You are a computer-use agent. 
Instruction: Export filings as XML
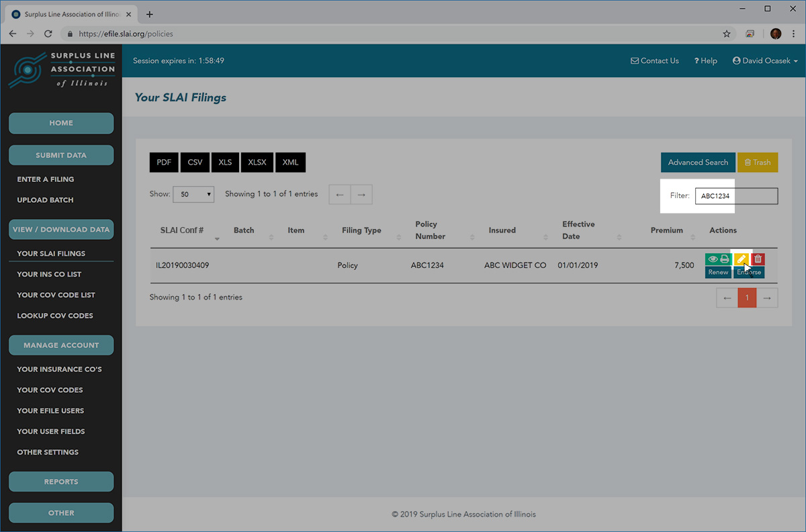(290, 162)
